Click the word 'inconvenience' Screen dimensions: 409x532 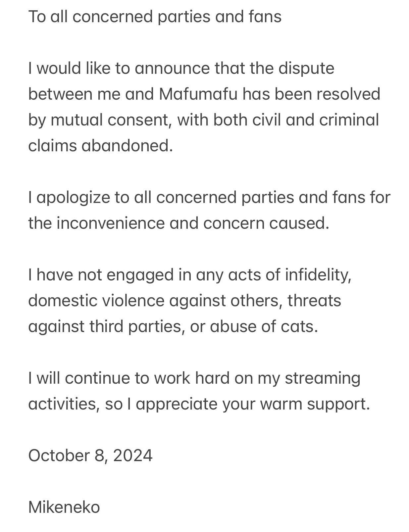tap(110, 223)
